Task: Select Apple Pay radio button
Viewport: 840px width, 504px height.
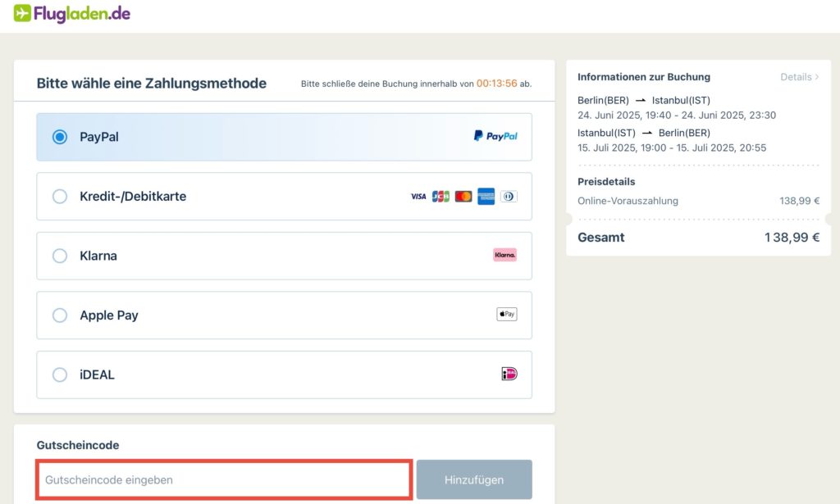Action: pos(60,316)
